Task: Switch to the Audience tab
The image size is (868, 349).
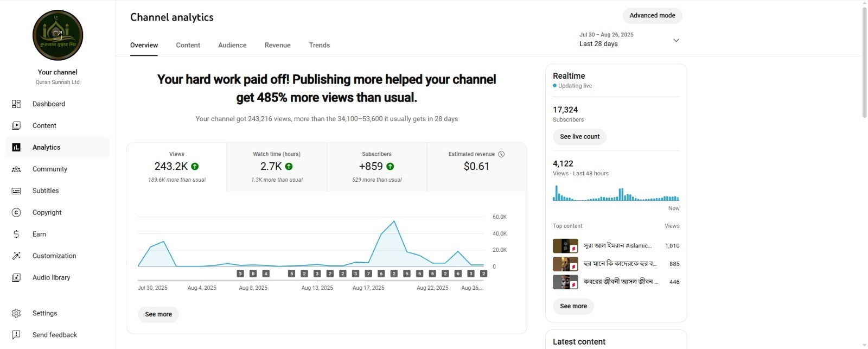Action: 232,45
